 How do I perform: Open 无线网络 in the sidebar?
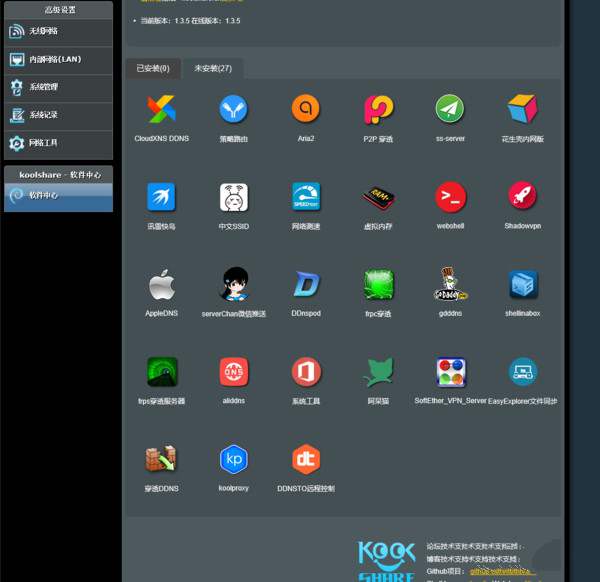click(57, 31)
